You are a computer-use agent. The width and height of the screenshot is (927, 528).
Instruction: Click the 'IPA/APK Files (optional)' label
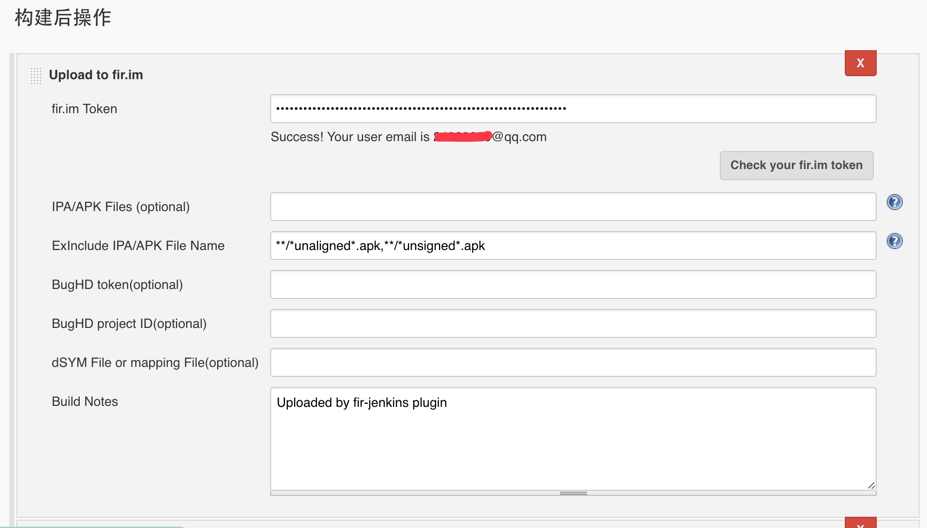tap(121, 207)
